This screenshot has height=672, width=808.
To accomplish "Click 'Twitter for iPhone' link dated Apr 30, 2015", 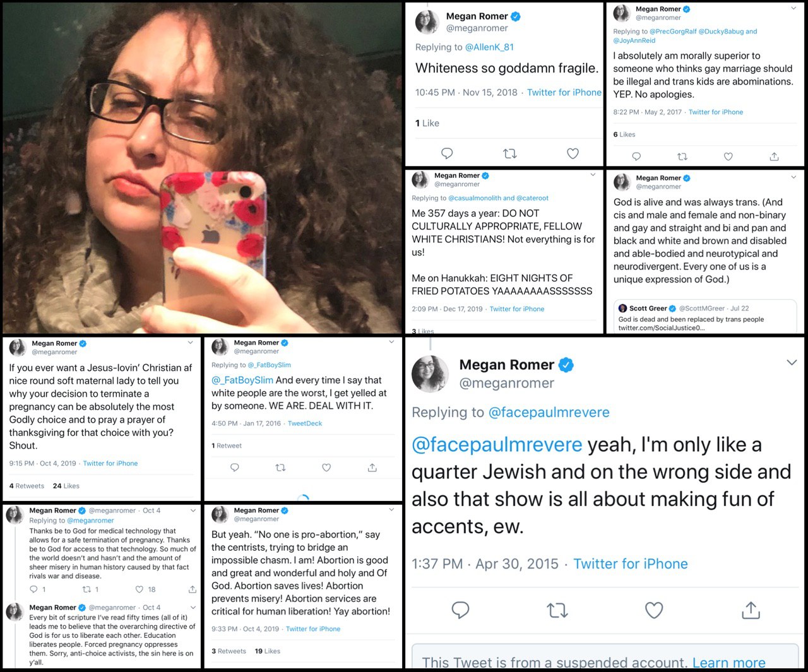I will pyautogui.click(x=631, y=564).
